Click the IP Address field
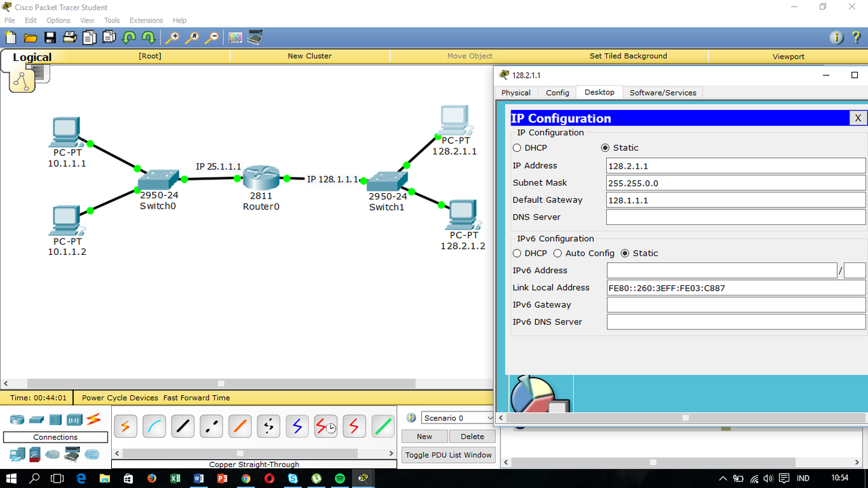Screen dimensions: 868x488 [736, 165]
